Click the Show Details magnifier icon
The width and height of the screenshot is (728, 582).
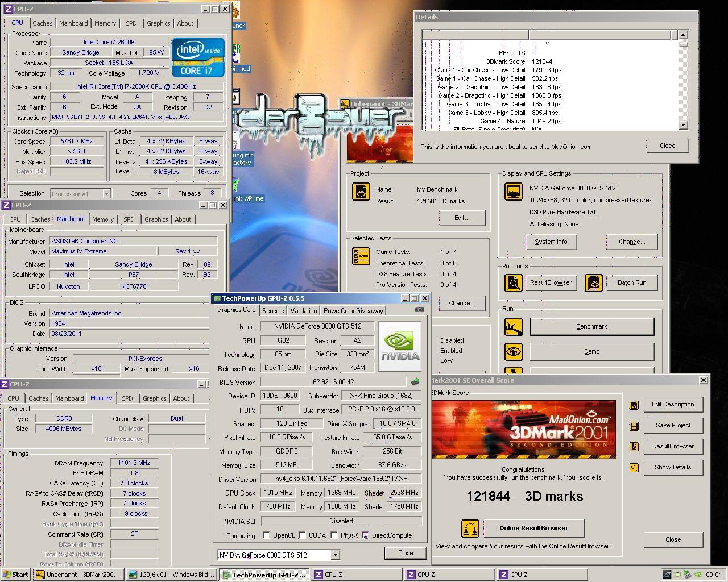[634, 468]
